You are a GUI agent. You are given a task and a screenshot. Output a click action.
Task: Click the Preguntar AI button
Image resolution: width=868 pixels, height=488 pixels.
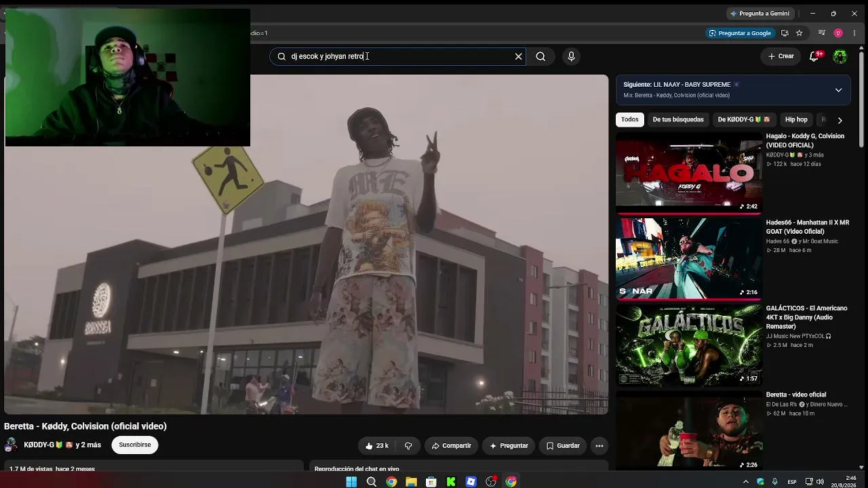509,446
